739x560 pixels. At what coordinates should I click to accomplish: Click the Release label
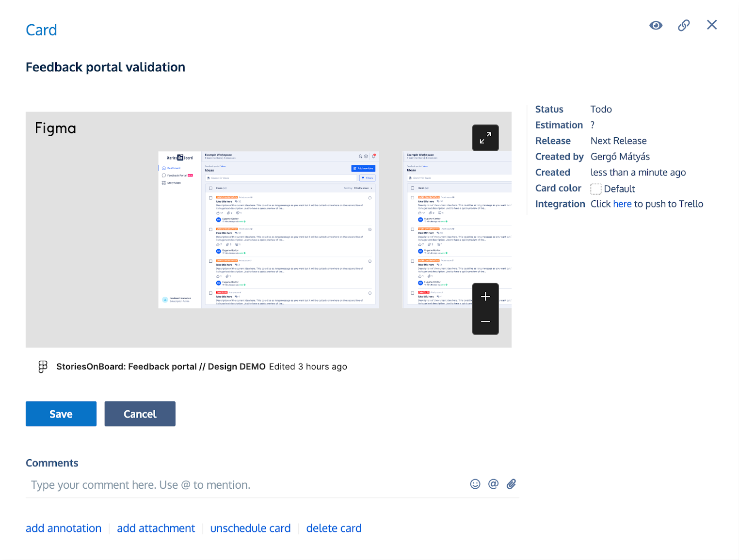(553, 141)
